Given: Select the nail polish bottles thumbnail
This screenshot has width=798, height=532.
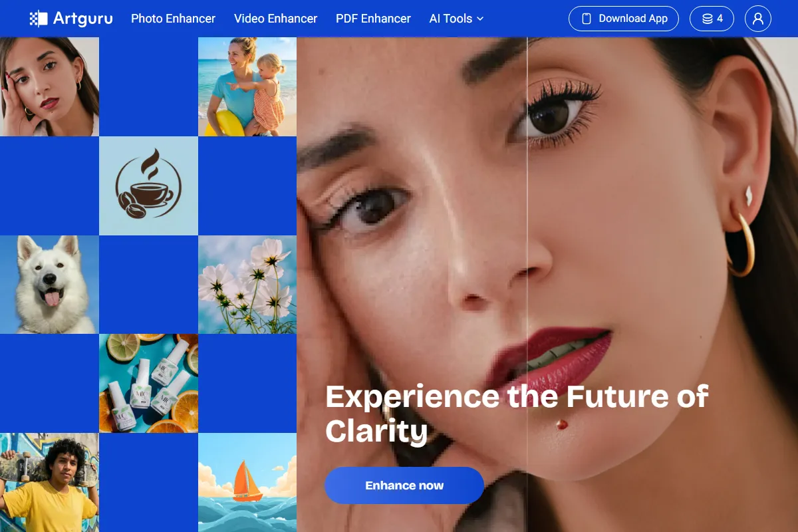Looking at the screenshot, I should pos(148,383).
